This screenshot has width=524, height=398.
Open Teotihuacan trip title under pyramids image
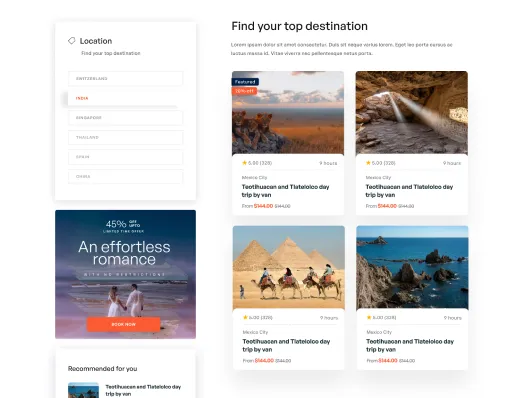286,345
